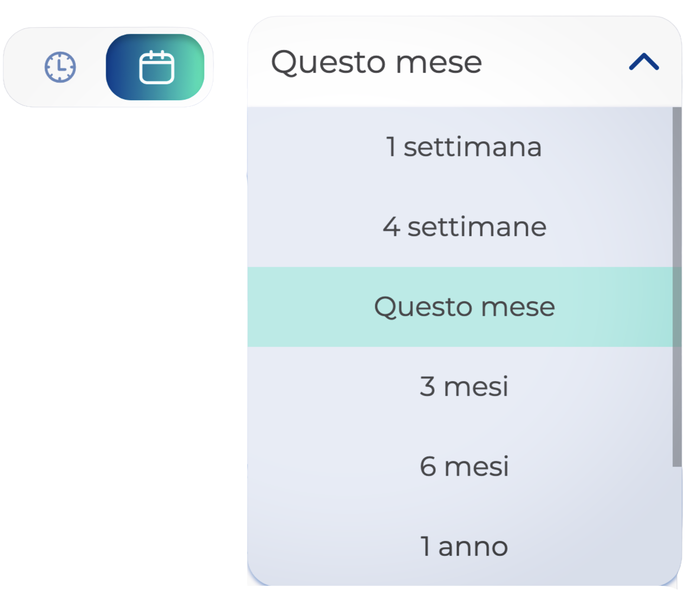Image resolution: width=700 pixels, height=590 pixels.
Task: Set the range to three months
Action: tap(464, 386)
